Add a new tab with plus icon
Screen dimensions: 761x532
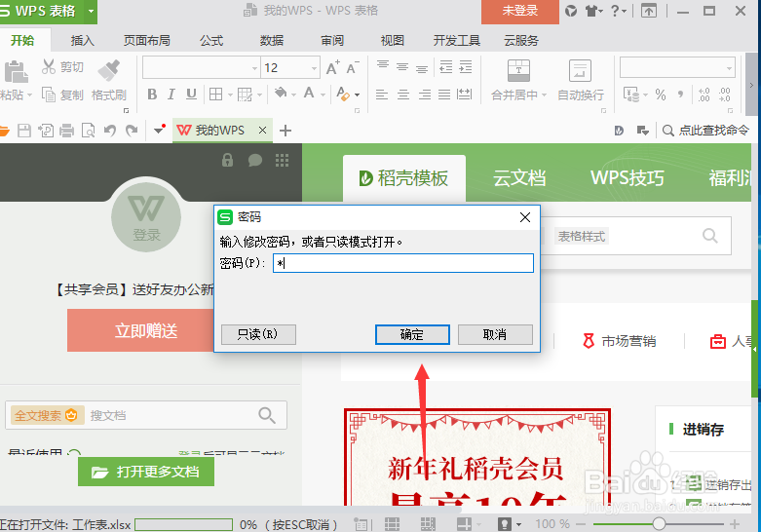[285, 131]
